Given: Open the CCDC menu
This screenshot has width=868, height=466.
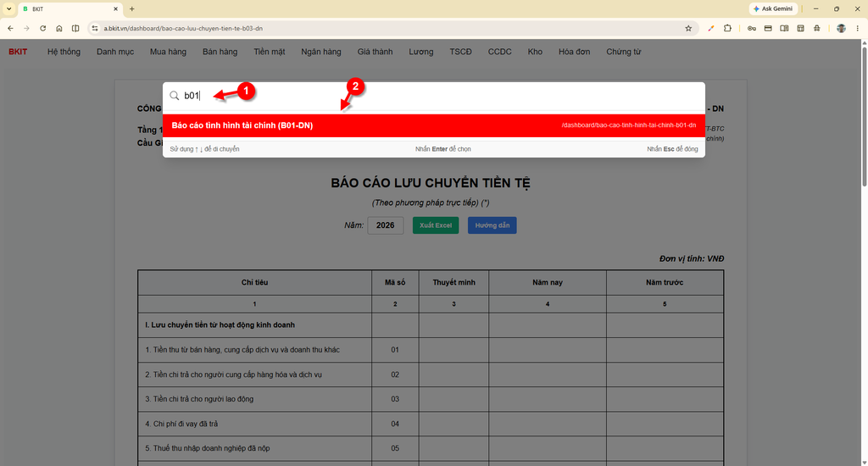Looking at the screenshot, I should point(499,52).
